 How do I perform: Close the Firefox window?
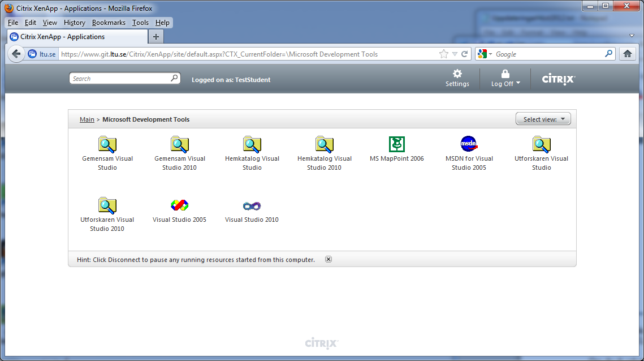pos(626,6)
